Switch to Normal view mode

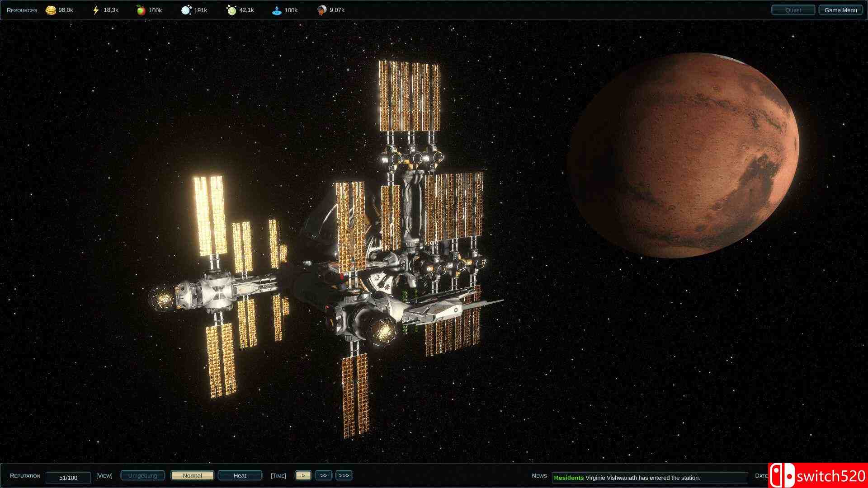click(192, 475)
